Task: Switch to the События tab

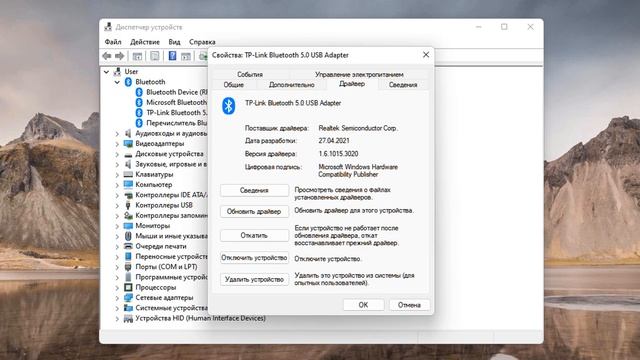Action: (x=250, y=74)
